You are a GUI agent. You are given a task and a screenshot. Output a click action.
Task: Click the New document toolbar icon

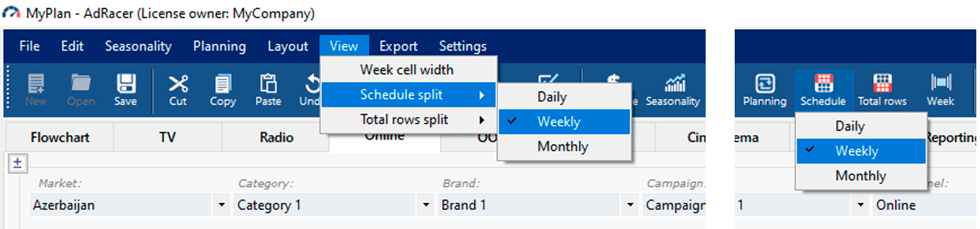(36, 90)
